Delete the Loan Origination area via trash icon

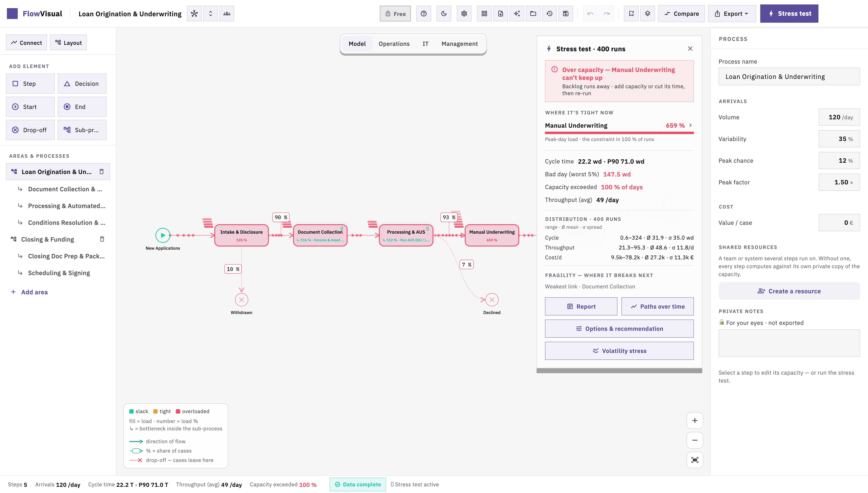(102, 172)
